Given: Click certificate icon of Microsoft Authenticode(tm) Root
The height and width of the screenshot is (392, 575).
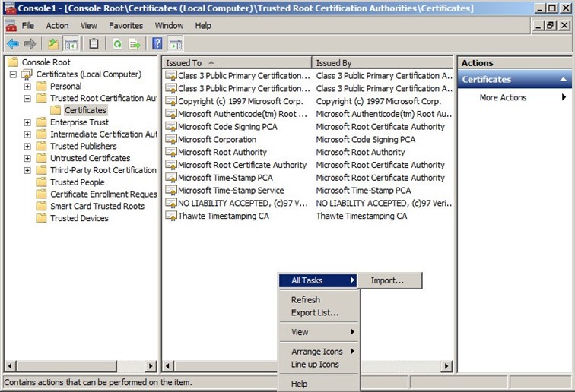Looking at the screenshot, I should 171,113.
